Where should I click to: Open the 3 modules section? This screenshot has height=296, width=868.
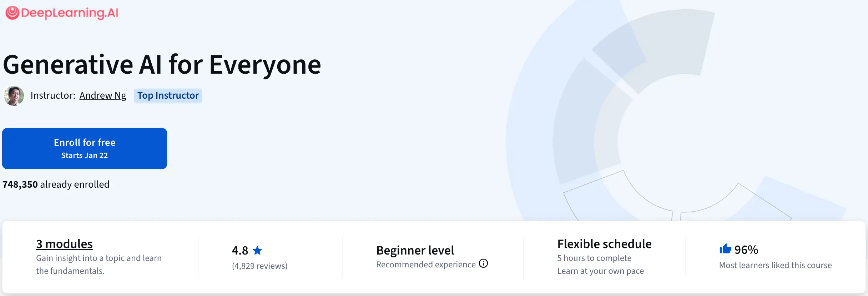coord(64,243)
